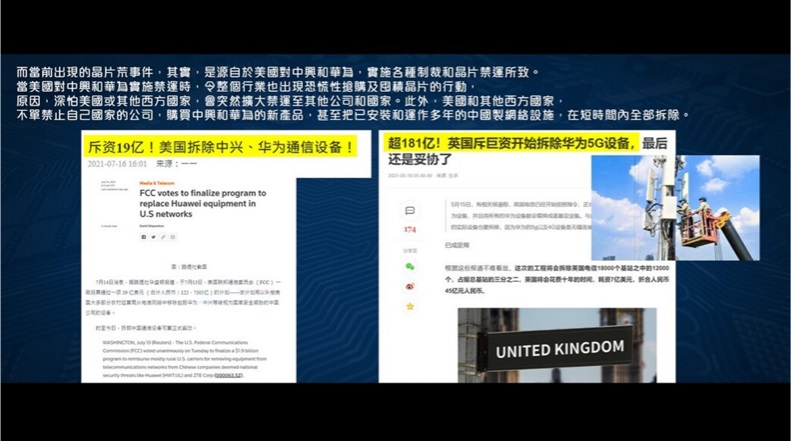
Task: Click the bold line ending '45亿元人民币'
Action: coord(465,291)
